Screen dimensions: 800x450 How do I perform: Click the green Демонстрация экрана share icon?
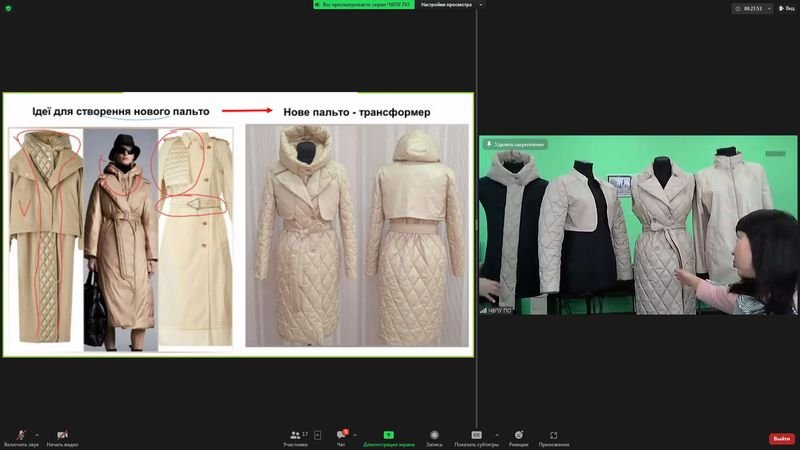[x=388, y=436]
